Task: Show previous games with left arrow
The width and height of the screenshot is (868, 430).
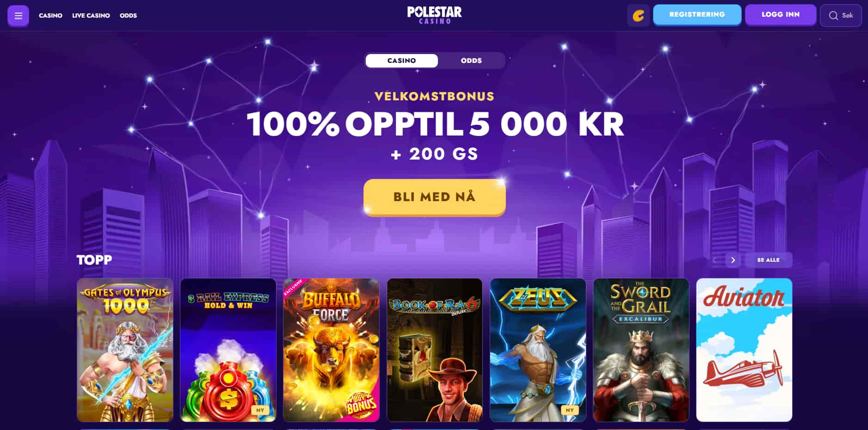Action: [714, 260]
